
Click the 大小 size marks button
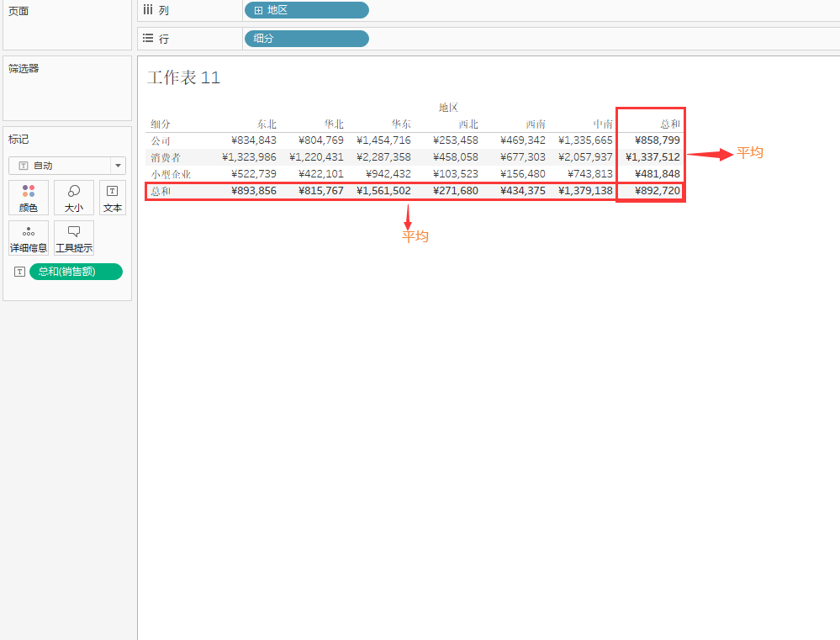click(x=74, y=198)
